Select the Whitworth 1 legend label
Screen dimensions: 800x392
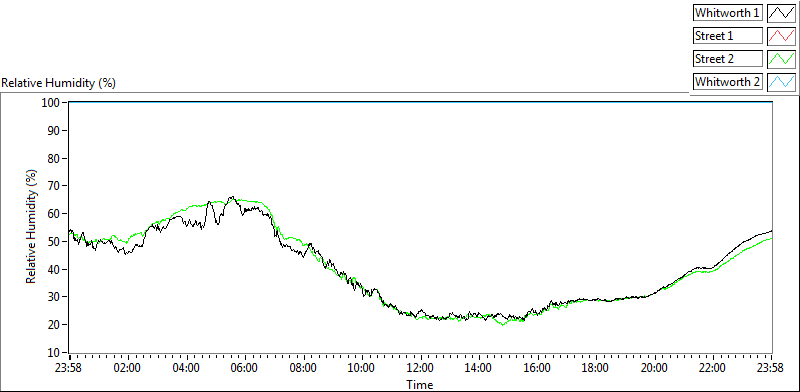[x=728, y=13]
